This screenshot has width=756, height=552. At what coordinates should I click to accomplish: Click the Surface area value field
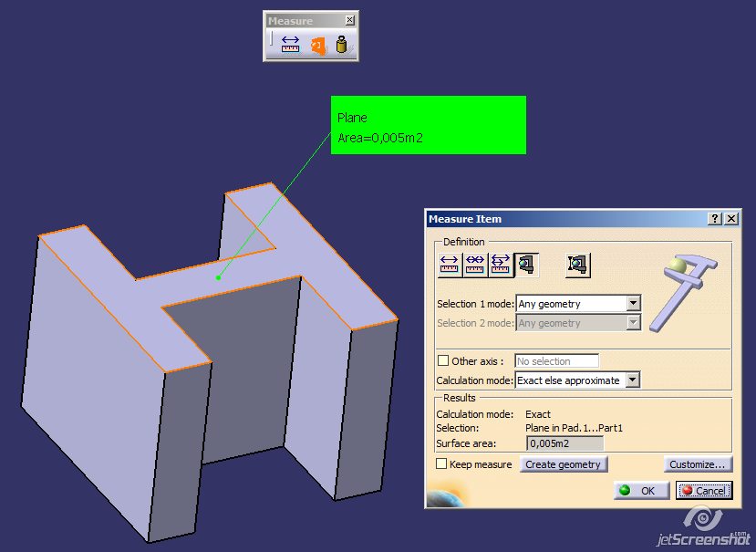pyautogui.click(x=564, y=443)
